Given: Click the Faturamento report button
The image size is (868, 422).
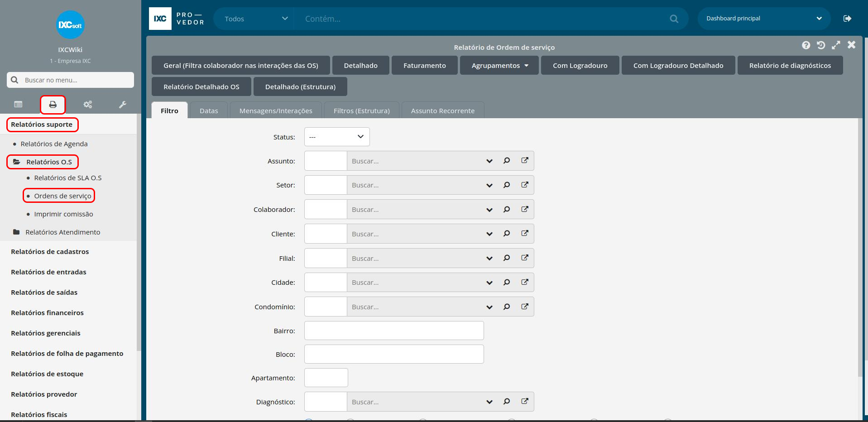Looking at the screenshot, I should (425, 65).
